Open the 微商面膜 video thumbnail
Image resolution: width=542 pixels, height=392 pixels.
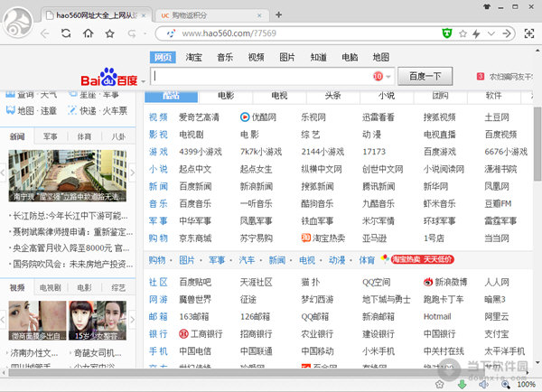[x=37, y=321]
